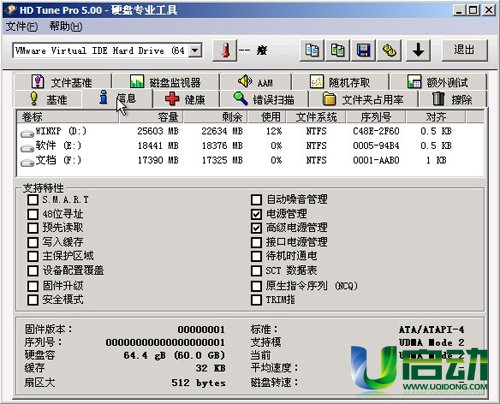Toggle the 固件升级 checkbox
The height and width of the screenshot is (404, 500).
click(x=33, y=286)
